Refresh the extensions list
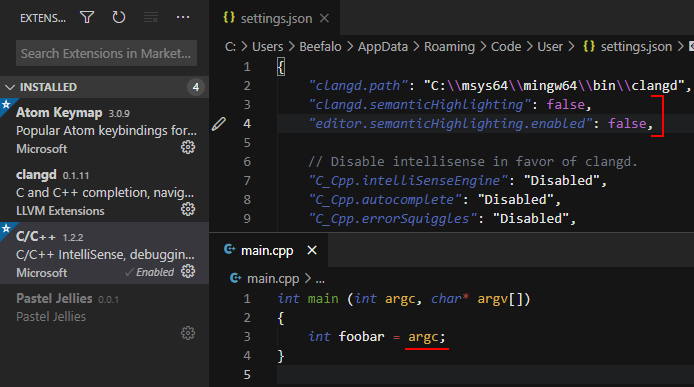The height and width of the screenshot is (387, 694). click(119, 18)
